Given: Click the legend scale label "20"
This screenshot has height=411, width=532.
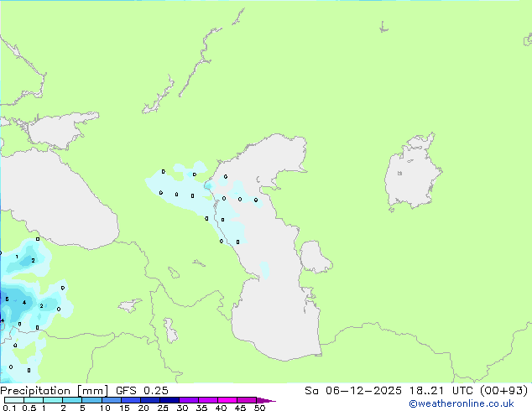Looking at the screenshot, I should click(143, 408).
